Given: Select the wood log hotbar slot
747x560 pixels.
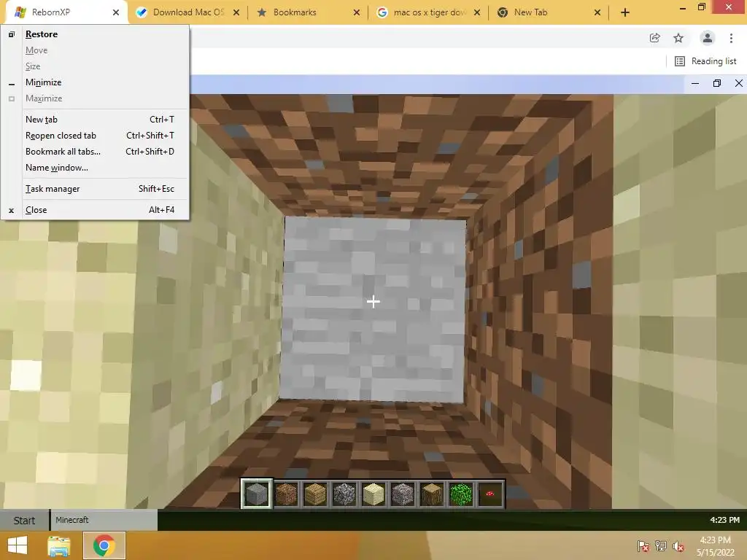Looking at the screenshot, I should point(432,494).
